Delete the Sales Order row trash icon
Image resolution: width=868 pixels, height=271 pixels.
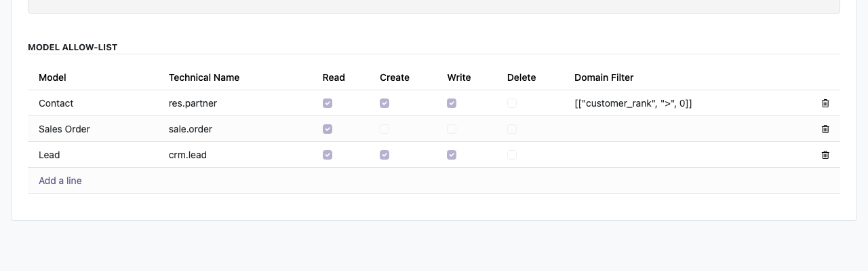825,129
